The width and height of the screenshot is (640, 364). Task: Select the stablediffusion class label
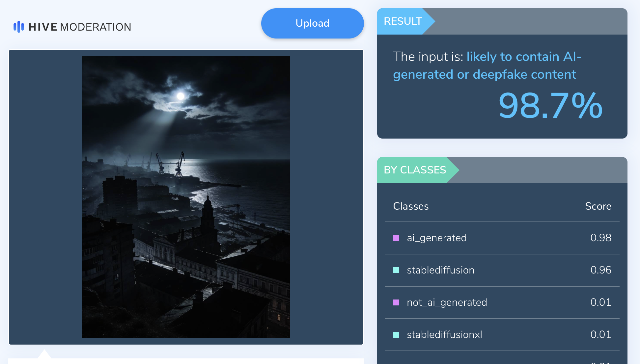(x=440, y=270)
